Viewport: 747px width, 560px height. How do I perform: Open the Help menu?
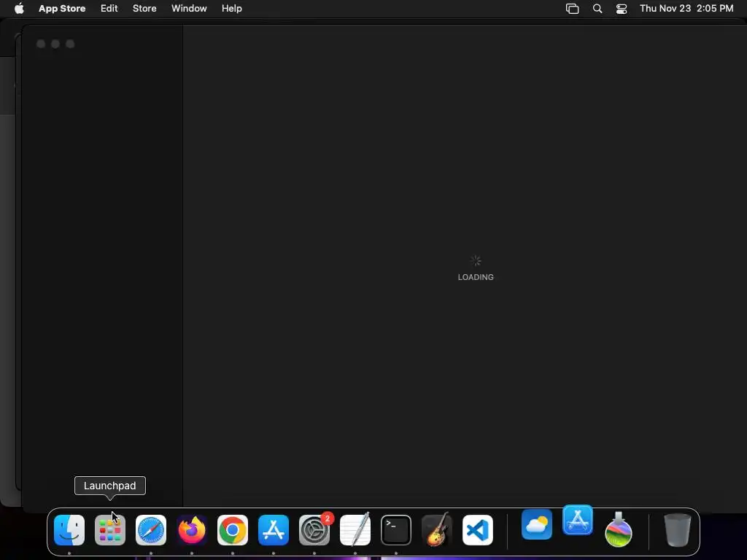coord(231,9)
